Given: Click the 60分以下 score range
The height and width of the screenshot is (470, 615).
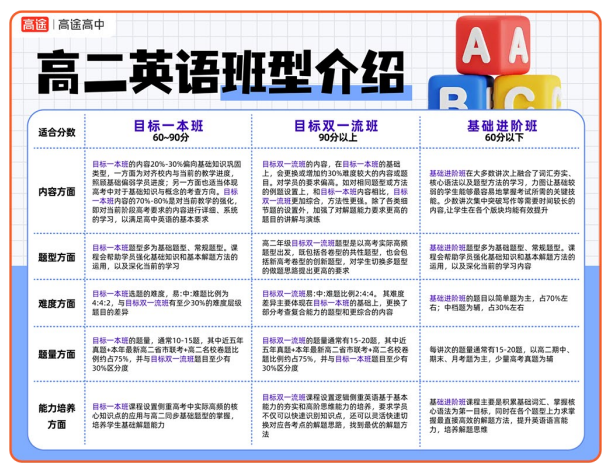Looking at the screenshot, I should tap(504, 138).
